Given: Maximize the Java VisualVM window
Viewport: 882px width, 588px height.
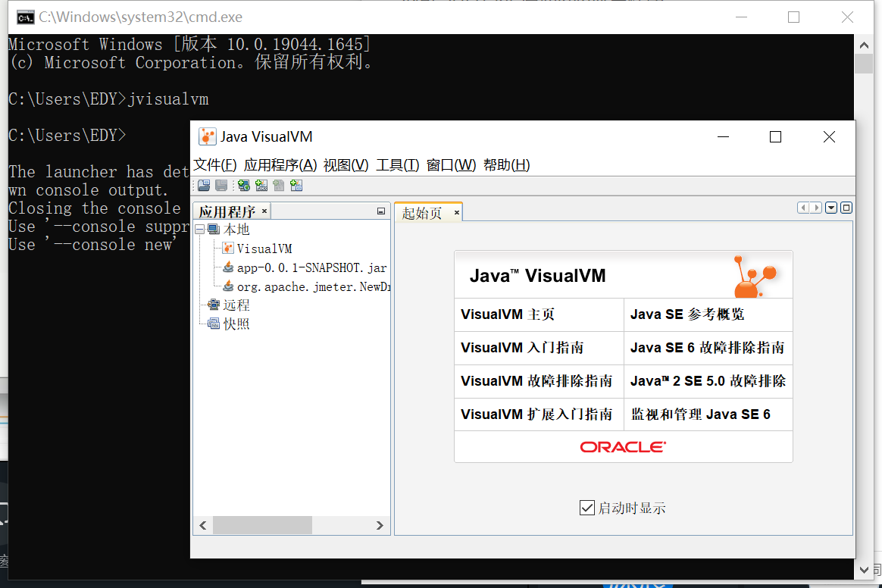Looking at the screenshot, I should [776, 136].
